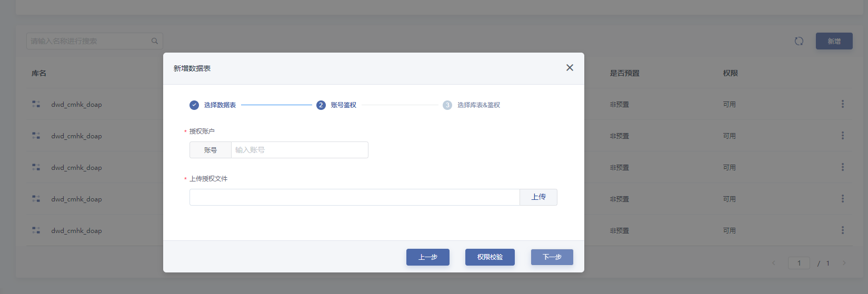This screenshot has height=294, width=868.
Task: Click the 授权账户 field label
Action: click(x=202, y=131)
